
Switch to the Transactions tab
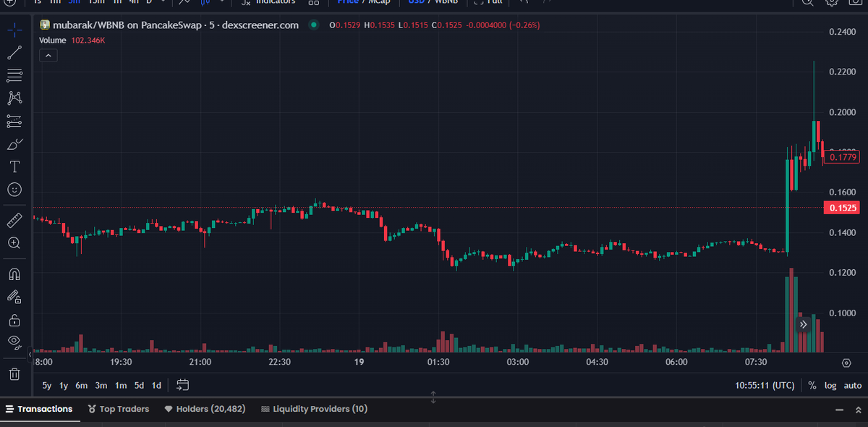coord(39,409)
